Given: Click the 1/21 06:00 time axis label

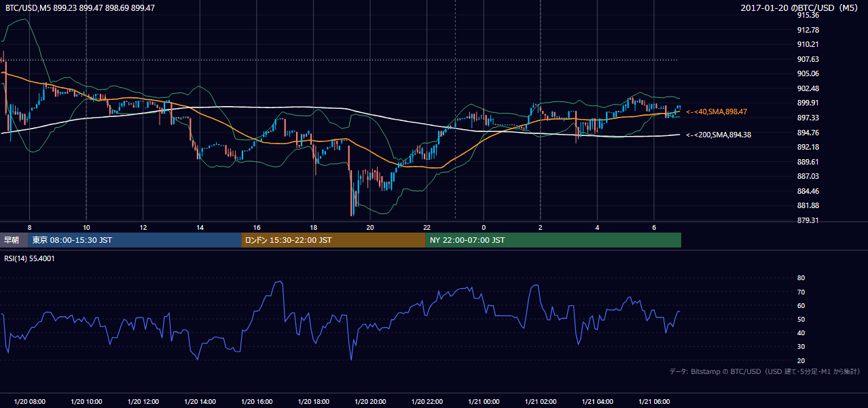Looking at the screenshot, I should coord(654,402).
